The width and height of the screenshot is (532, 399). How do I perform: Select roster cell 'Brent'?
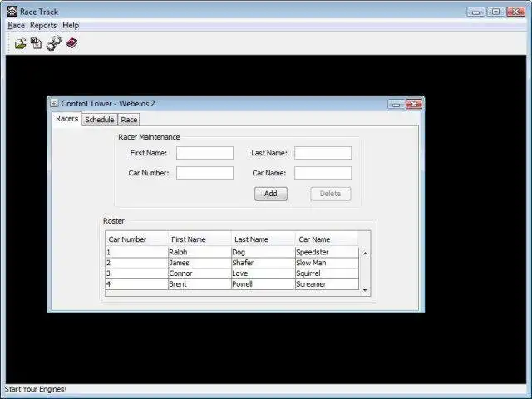199,284
